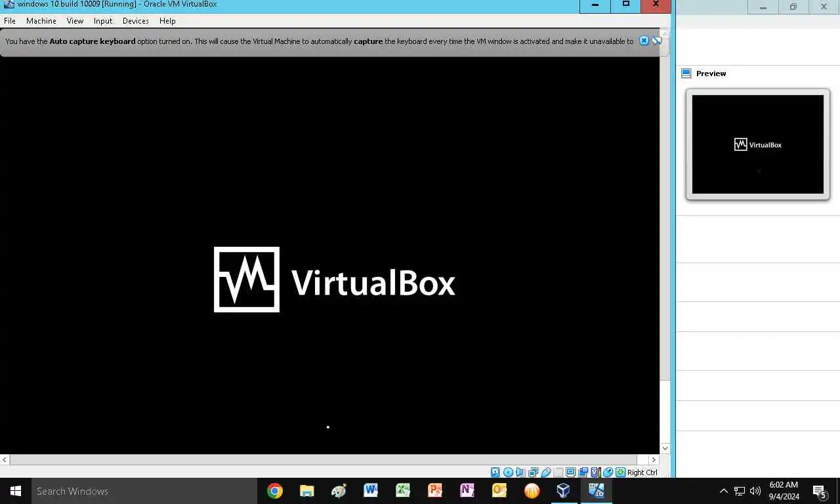Image resolution: width=840 pixels, height=504 pixels.
Task: Toggle the mouse integration status icon
Action: pos(608,472)
